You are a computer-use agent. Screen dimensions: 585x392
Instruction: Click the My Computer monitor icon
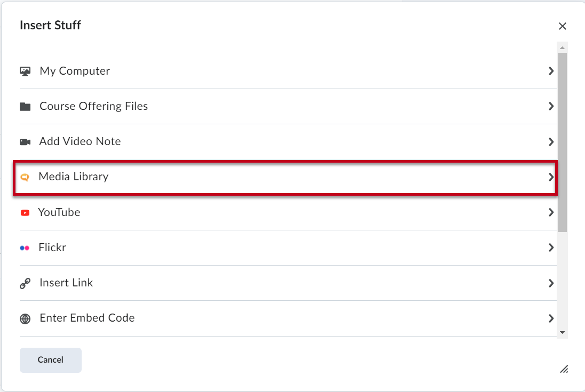pos(25,71)
